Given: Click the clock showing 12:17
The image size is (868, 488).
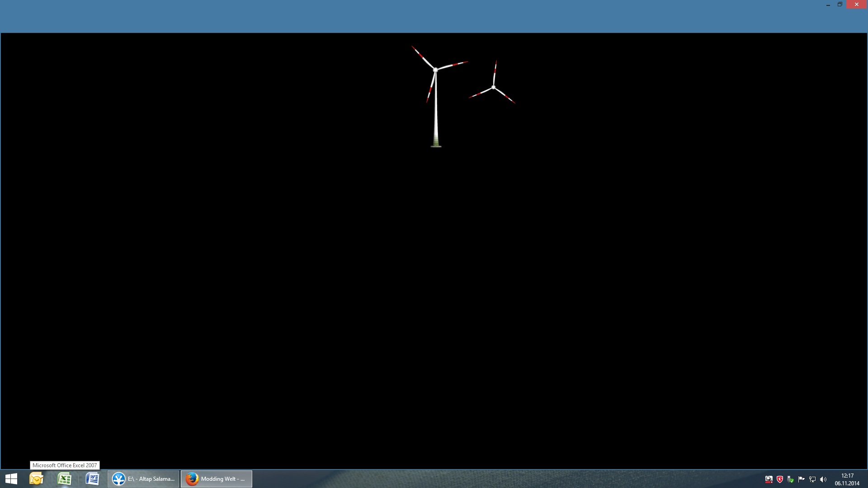Looking at the screenshot, I should (847, 479).
